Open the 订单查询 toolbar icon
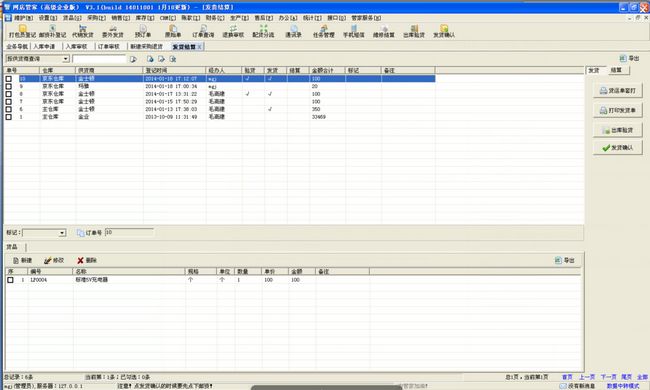 pos(203,31)
